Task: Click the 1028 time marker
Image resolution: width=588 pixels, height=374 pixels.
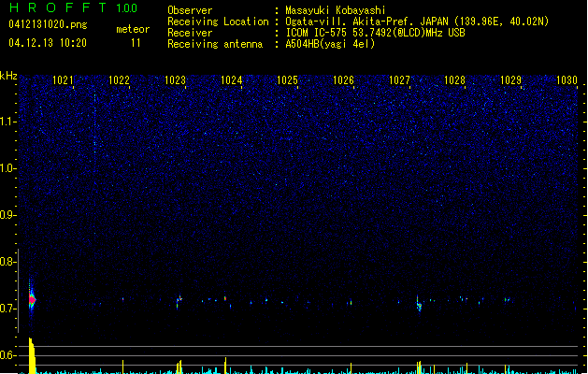Action: point(454,80)
